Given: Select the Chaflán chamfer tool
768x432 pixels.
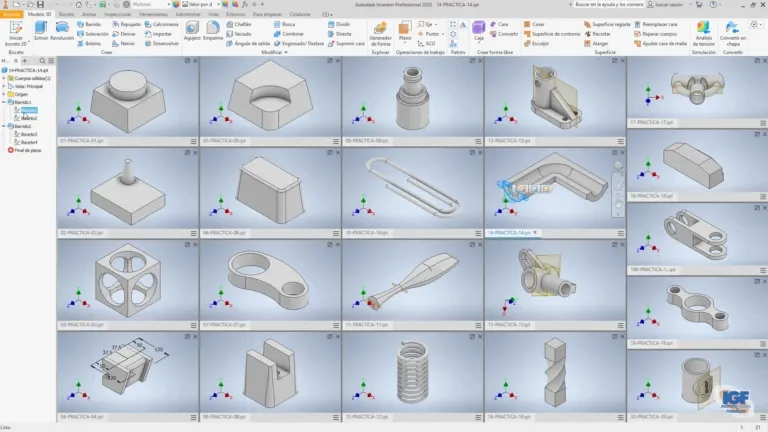Looking at the screenshot, I should coord(239,24).
